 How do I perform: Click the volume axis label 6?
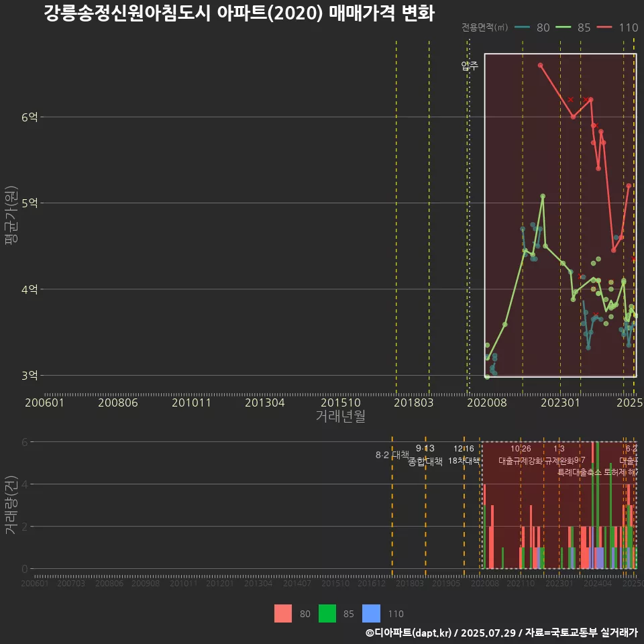pyautogui.click(x=25, y=442)
